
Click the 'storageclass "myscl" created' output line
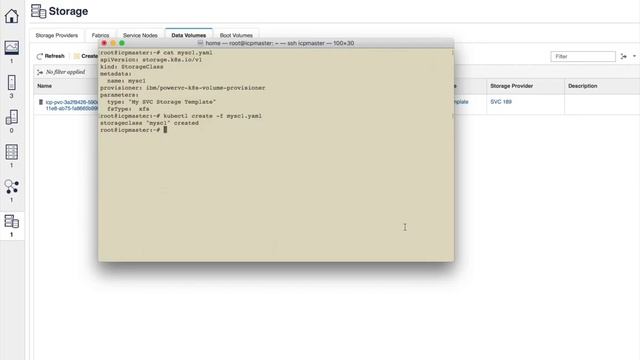point(149,123)
